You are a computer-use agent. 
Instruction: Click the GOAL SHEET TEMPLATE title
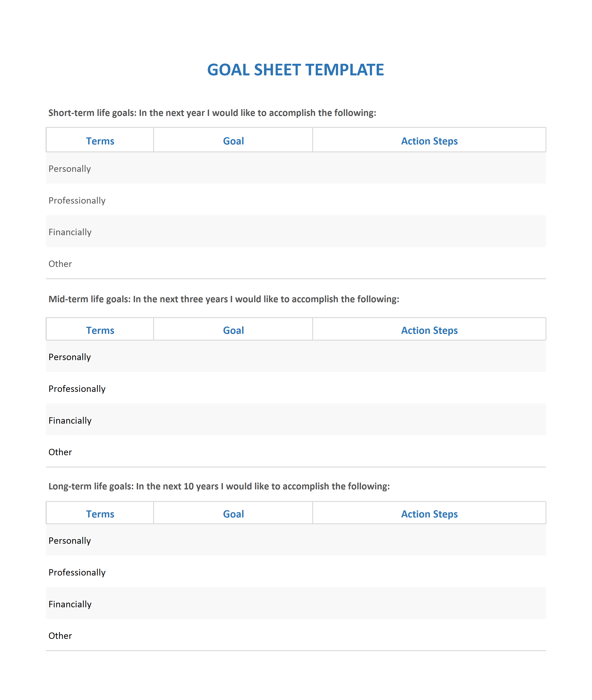pos(295,70)
